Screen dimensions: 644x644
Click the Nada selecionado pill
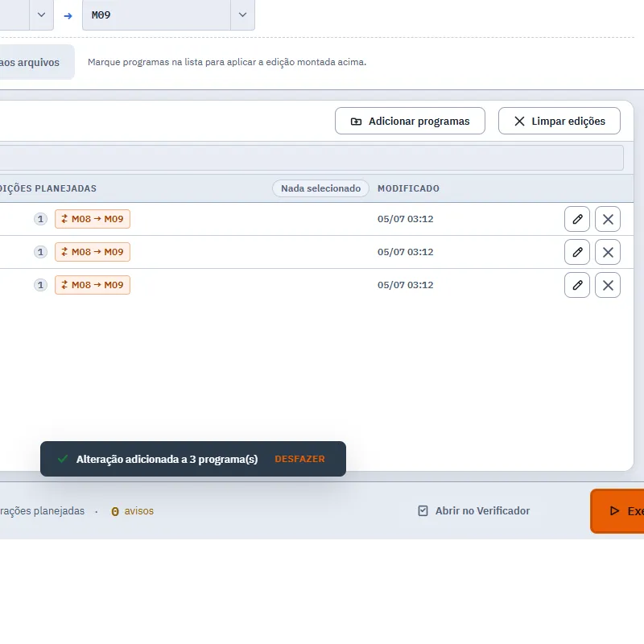point(320,188)
